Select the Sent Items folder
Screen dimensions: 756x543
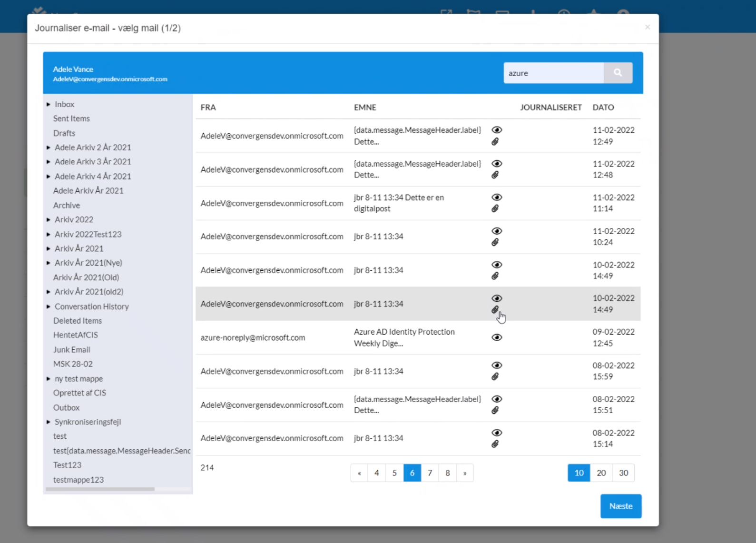pyautogui.click(x=71, y=118)
